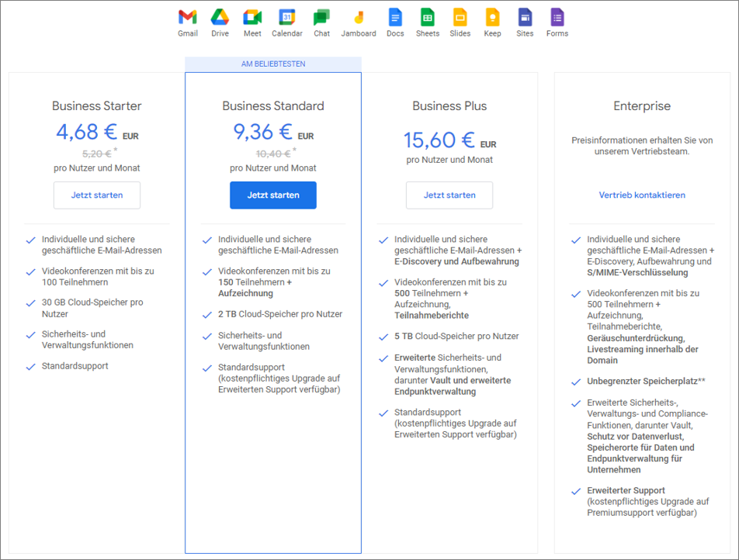Select the Business Plus heading
Viewport: 739px width, 560px height.
coord(449,106)
